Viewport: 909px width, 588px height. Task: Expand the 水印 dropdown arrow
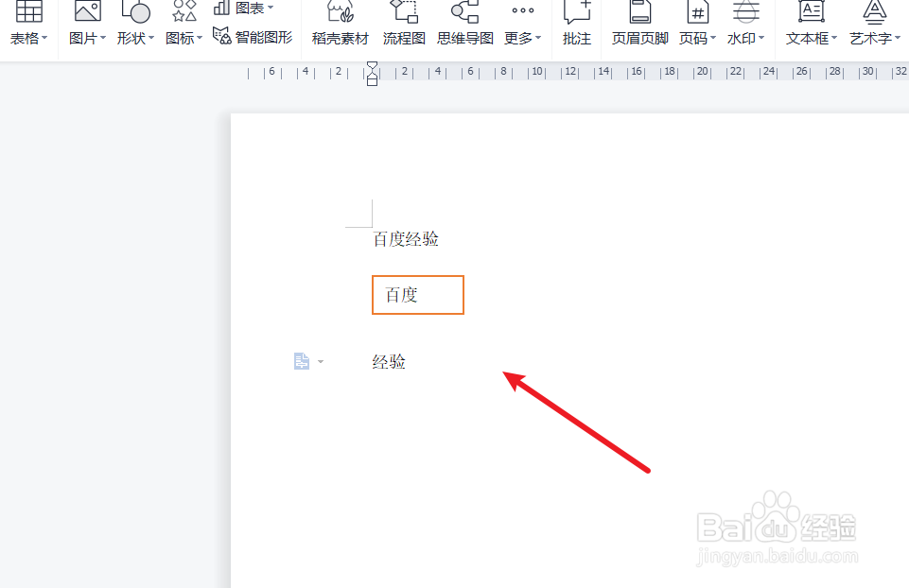pyautogui.click(x=761, y=38)
